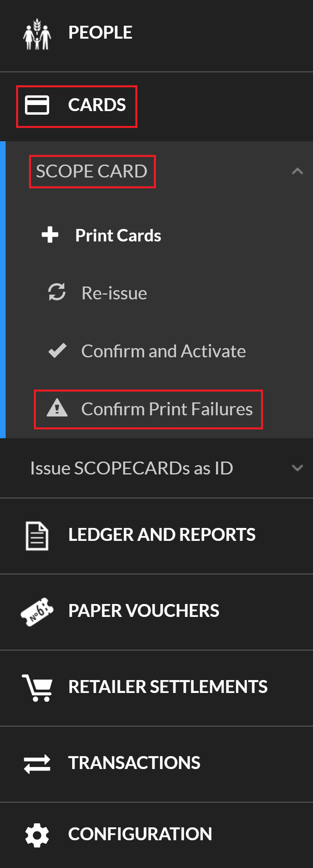Screen dimensions: 313x868
Task: Open the PEOPLE menu section
Action: click(x=100, y=33)
